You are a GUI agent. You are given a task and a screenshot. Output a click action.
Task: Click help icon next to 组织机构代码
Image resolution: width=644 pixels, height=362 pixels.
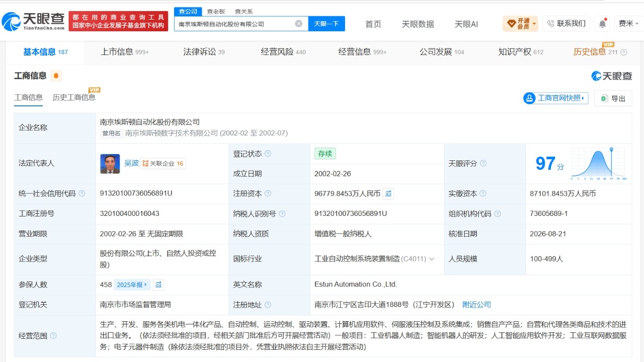point(497,214)
